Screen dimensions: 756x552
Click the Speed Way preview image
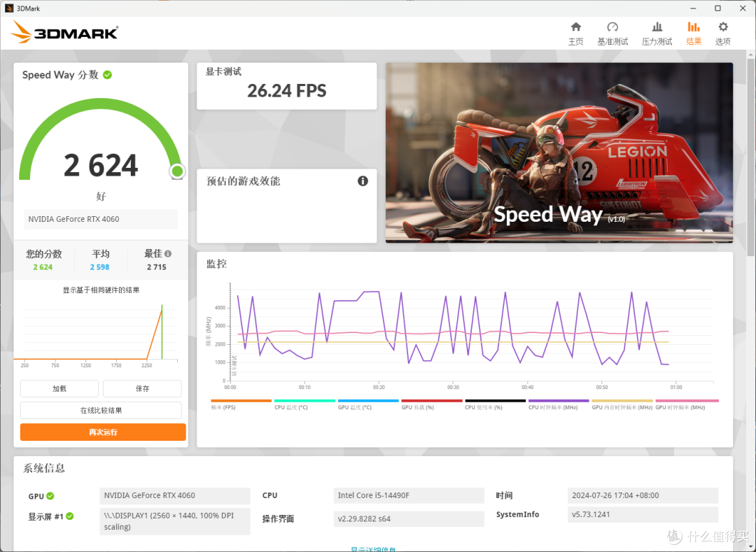tap(559, 153)
